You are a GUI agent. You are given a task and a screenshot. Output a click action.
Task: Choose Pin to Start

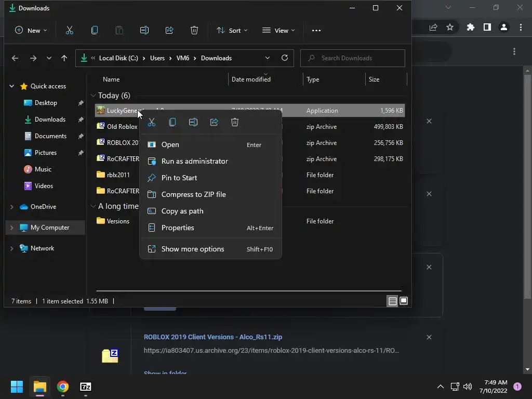click(x=210, y=178)
